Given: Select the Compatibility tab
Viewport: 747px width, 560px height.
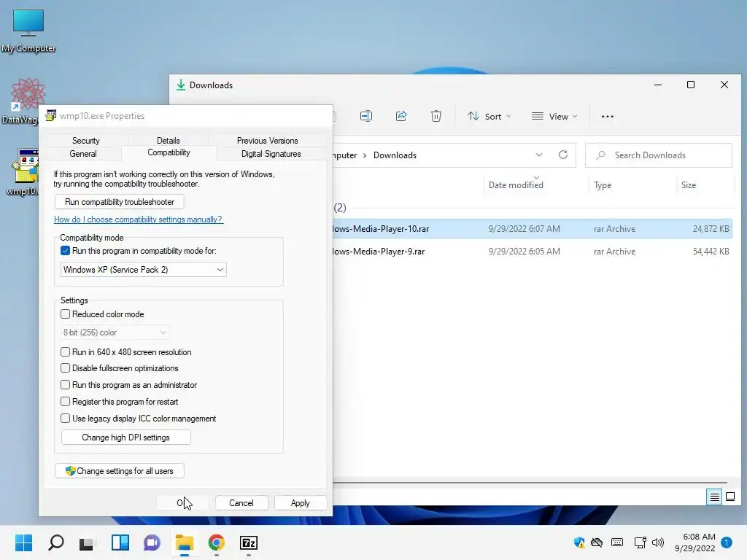Looking at the screenshot, I should click(x=169, y=152).
